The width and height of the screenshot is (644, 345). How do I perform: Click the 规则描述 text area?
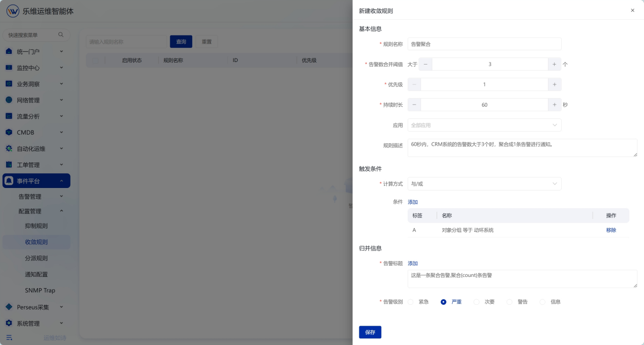click(x=523, y=148)
